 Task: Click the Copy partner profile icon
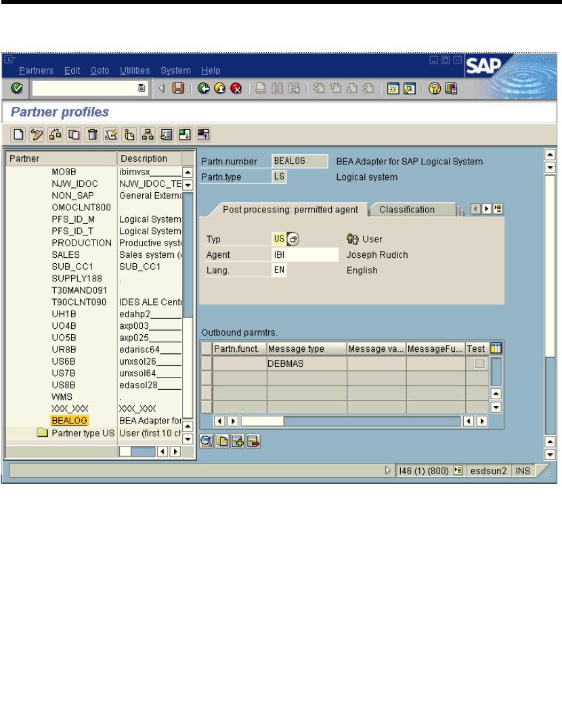tap(74, 135)
